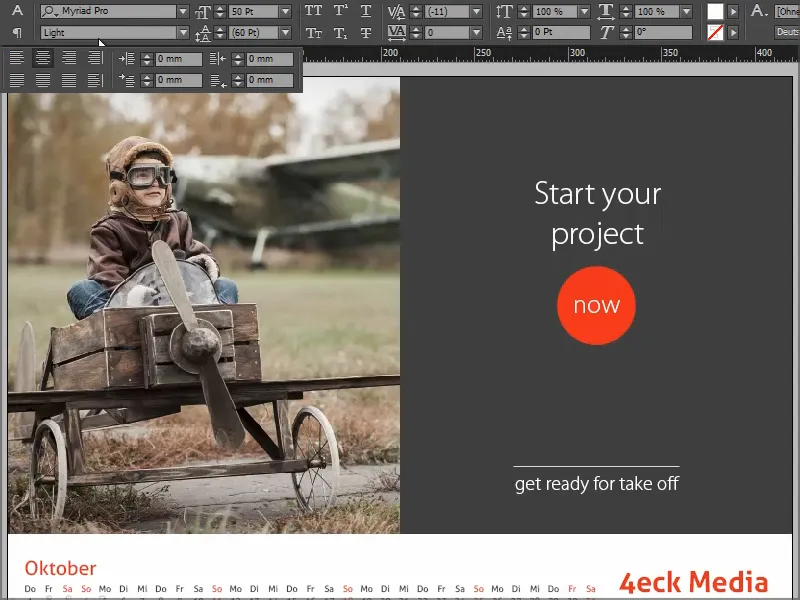Click the left indent 0 mm field
The width and height of the screenshot is (800, 600).
coord(179,59)
